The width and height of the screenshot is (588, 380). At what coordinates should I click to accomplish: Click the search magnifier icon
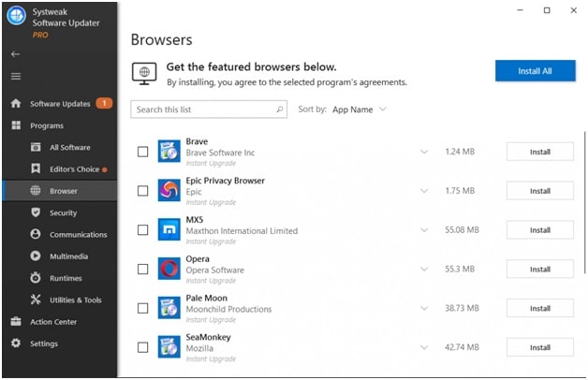(x=279, y=110)
